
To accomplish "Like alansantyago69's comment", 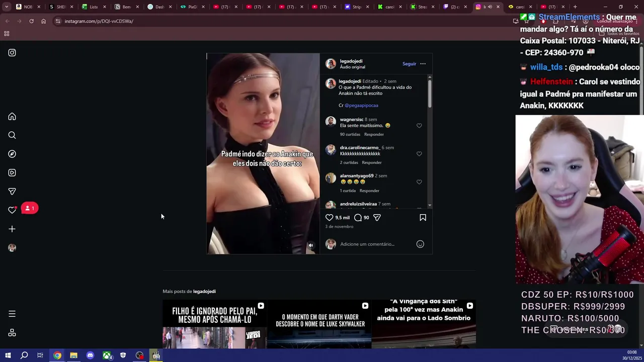I will pos(419,182).
